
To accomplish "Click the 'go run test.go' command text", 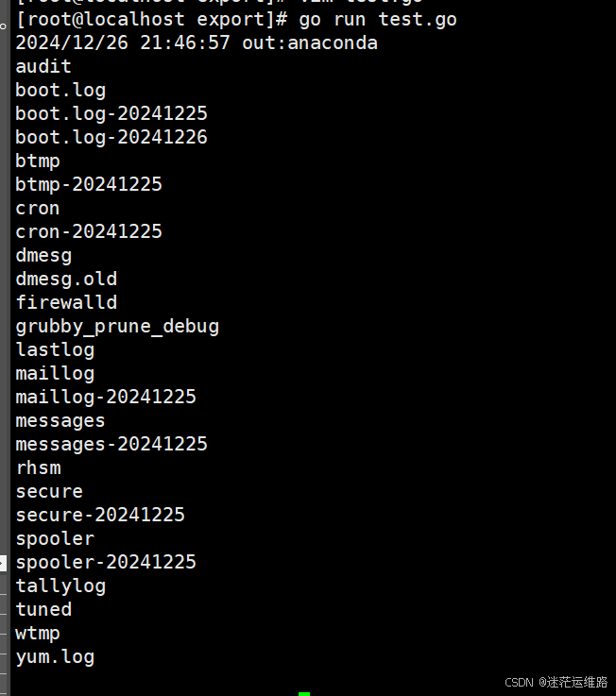I will 377,19.
